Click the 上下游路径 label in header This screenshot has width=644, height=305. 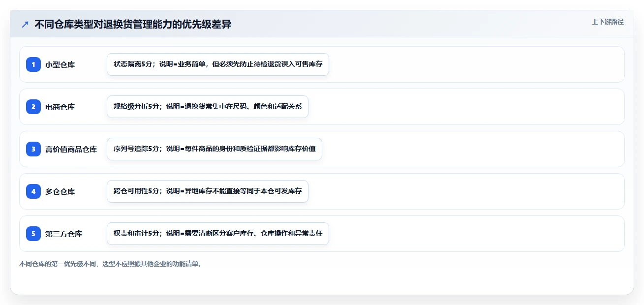[608, 22]
